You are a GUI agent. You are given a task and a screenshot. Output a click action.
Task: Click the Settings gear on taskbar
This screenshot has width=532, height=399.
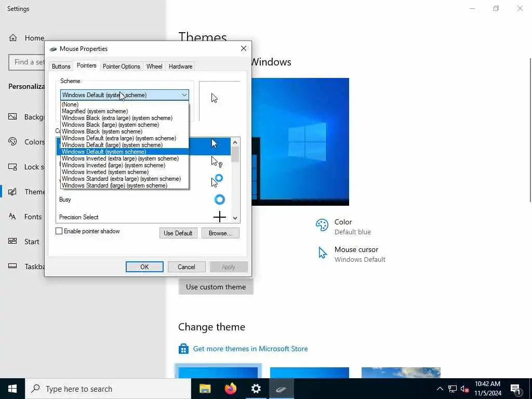point(256,389)
